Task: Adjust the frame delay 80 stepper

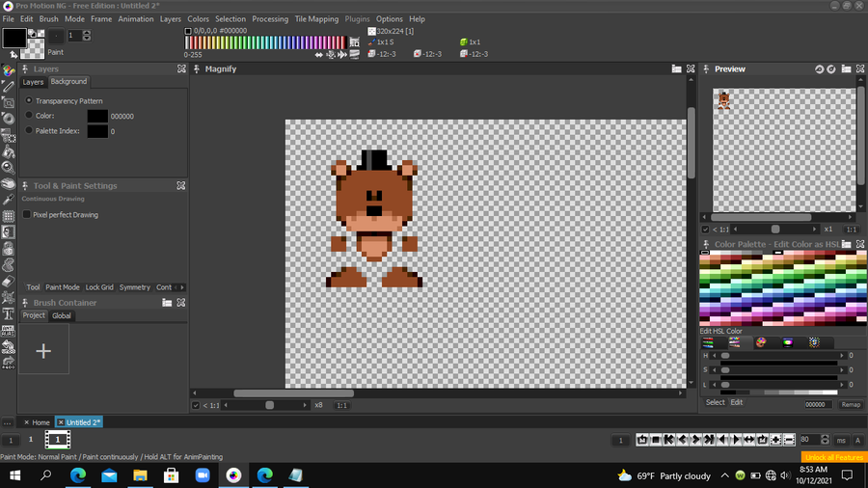Action: (x=825, y=440)
